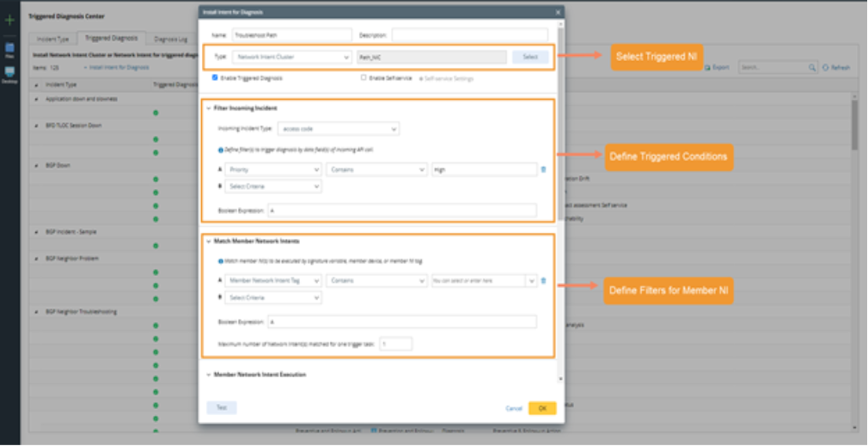This screenshot has width=868, height=446.
Task: Open the Type dropdown showing Network Intent Cluster
Action: pos(291,57)
